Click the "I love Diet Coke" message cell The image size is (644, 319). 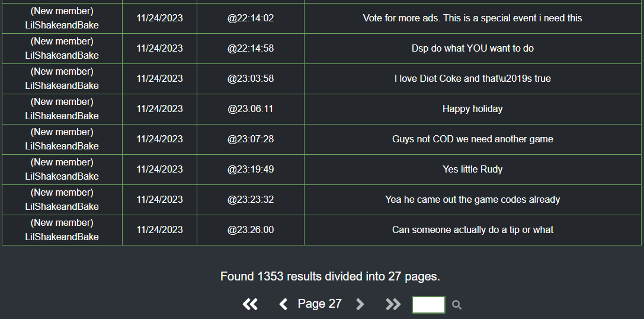tap(472, 78)
